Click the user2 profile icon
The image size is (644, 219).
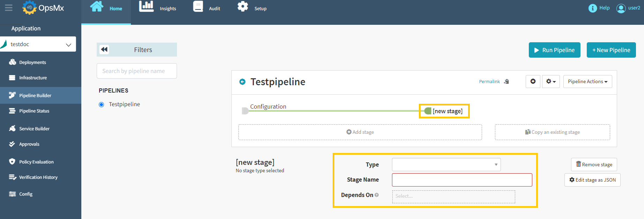pos(621,8)
